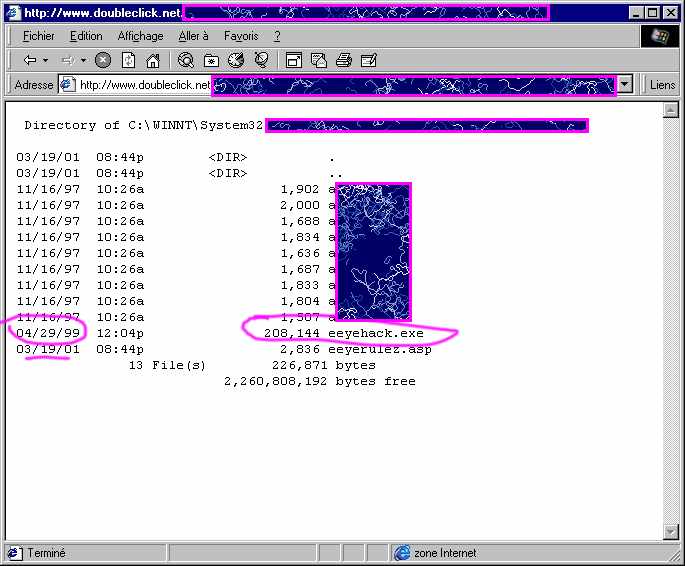Screen dimensions: 685x566
Task: Click the '2,260,808,192 bytes free' text
Action: 320,381
